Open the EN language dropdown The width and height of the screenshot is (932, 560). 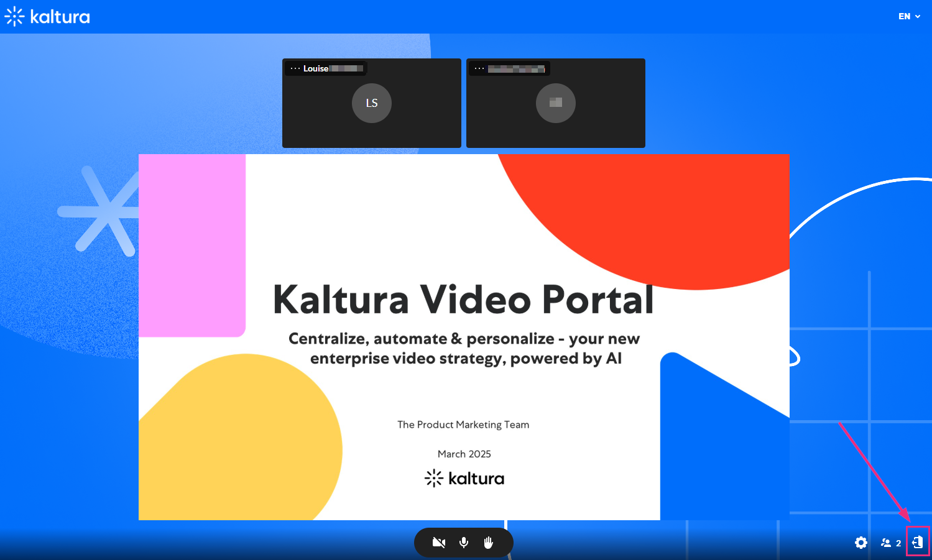pos(909,16)
